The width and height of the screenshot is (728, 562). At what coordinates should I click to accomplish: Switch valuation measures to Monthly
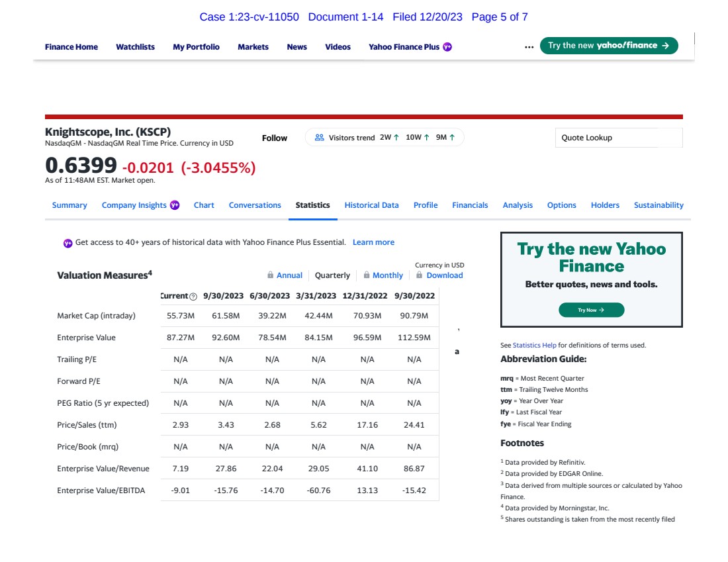pos(387,275)
